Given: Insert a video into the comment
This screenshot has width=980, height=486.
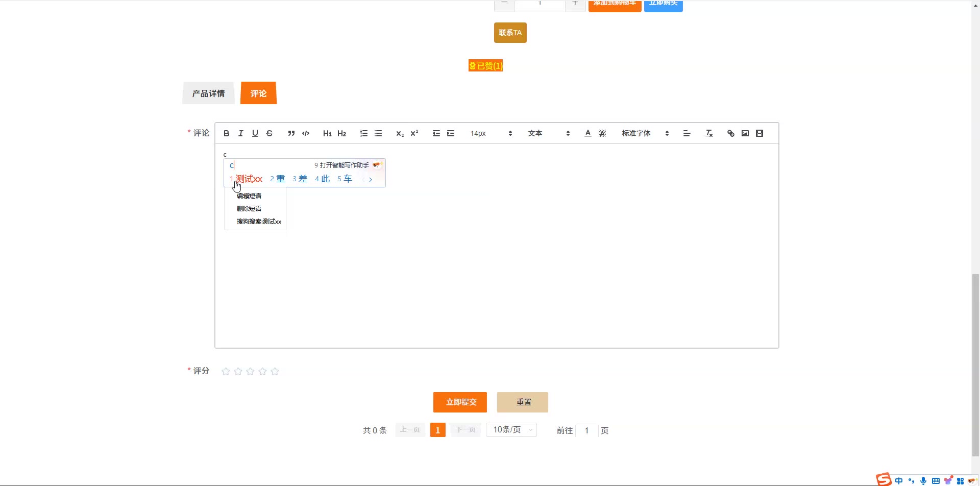Looking at the screenshot, I should [759, 133].
